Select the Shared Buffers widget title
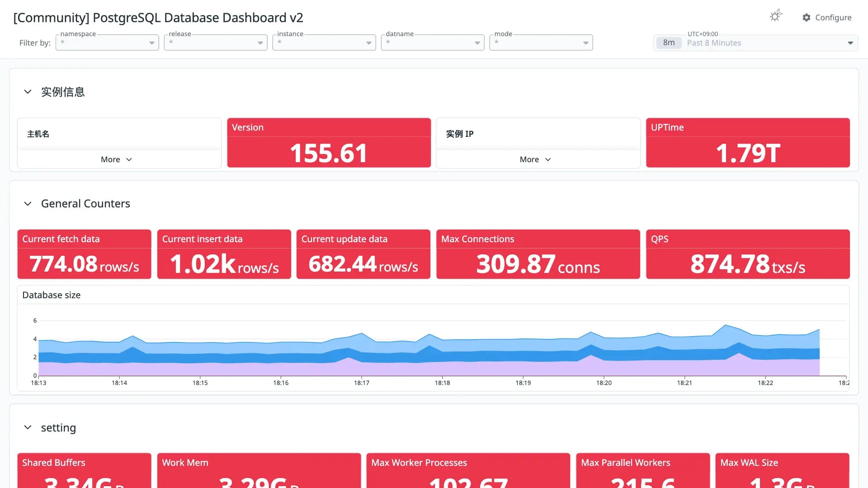868x488 pixels. tap(54, 463)
